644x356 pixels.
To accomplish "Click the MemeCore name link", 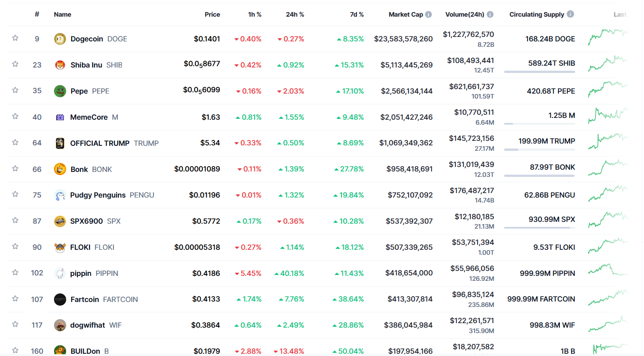I will pyautogui.click(x=89, y=117).
